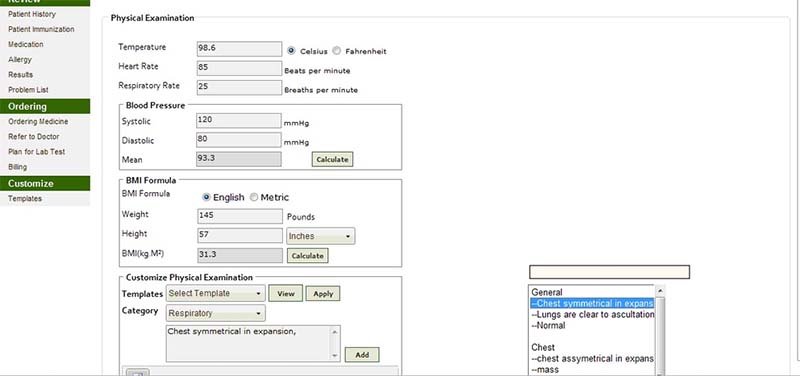Click View template button

tap(286, 293)
